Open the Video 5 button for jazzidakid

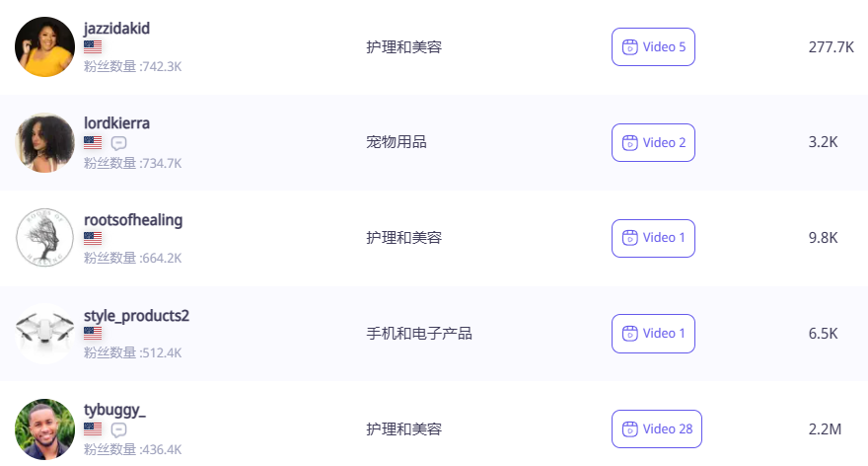[x=653, y=46]
